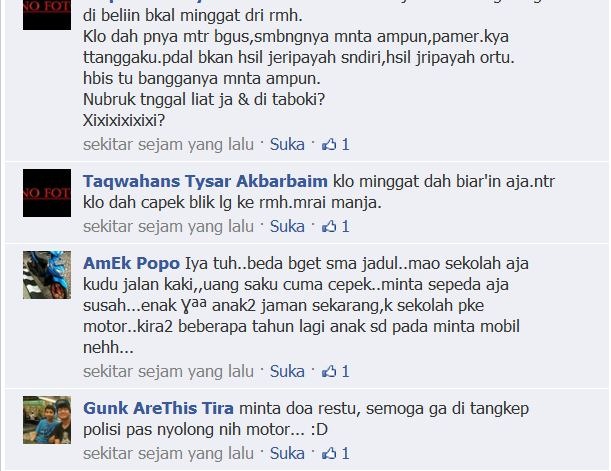Open Gunk AreThis Tira's profile name link
The height and width of the screenshot is (471, 611).
coord(158,408)
